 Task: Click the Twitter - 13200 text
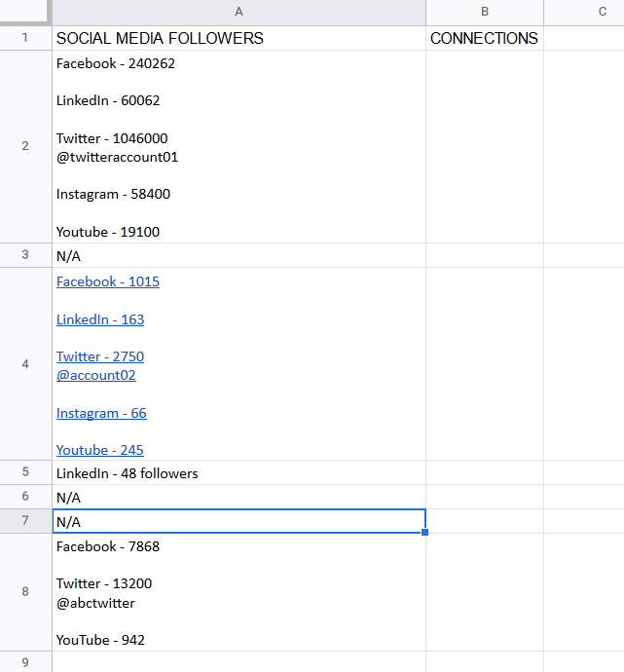104,583
